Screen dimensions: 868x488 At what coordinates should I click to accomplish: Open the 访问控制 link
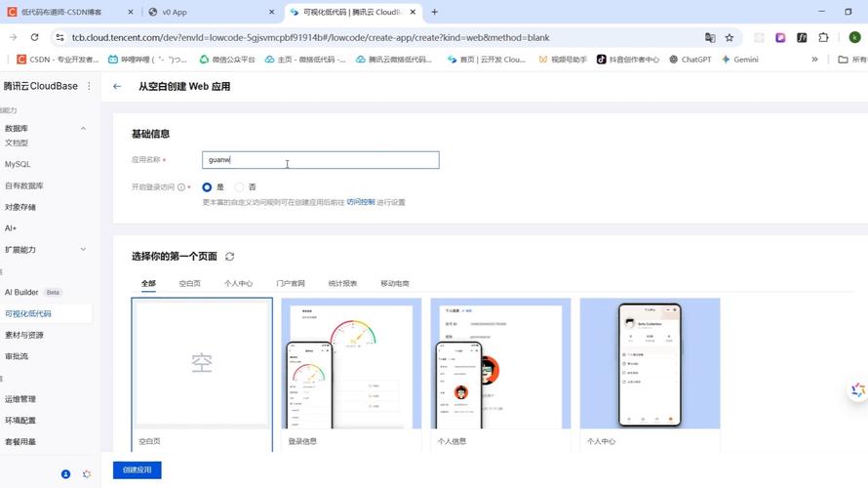click(x=360, y=202)
